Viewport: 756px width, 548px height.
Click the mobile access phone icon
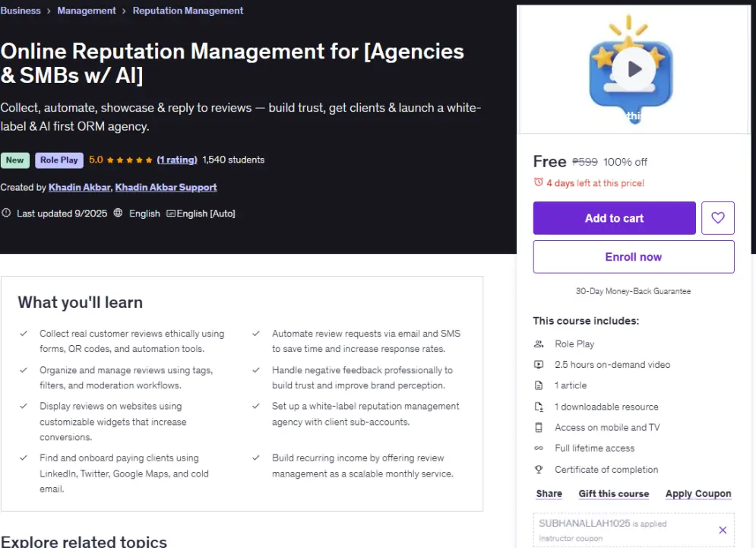[x=539, y=427]
